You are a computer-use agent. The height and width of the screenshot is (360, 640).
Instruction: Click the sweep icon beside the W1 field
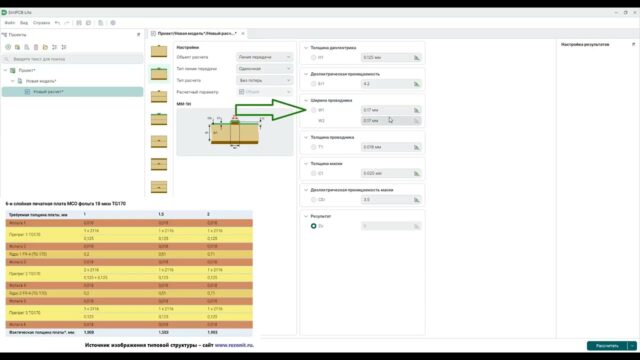coord(417,110)
